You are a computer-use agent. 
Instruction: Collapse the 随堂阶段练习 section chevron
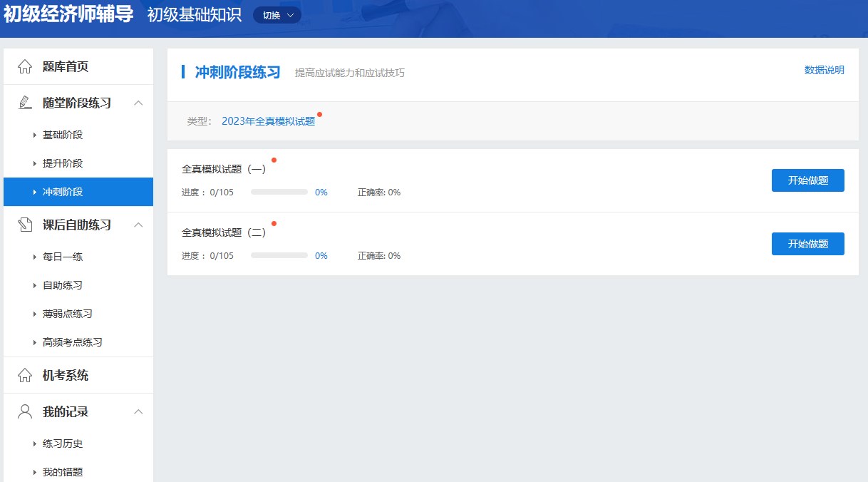point(139,103)
